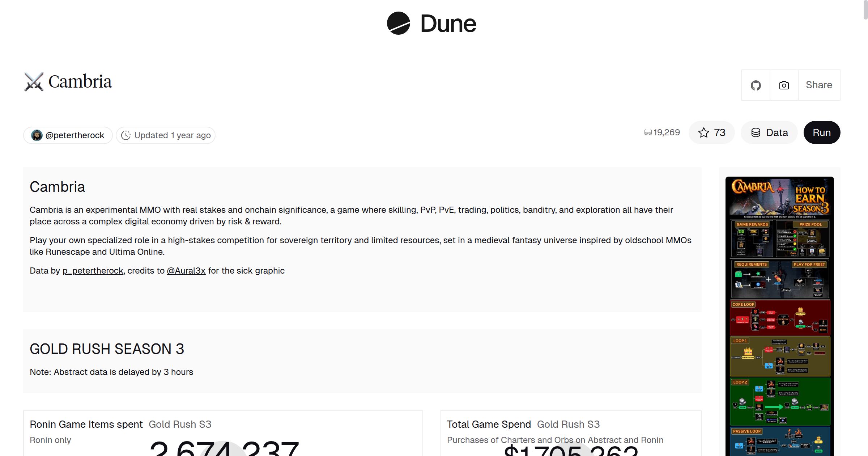This screenshot has width=868, height=456.
Task: Star this dashboard with the star icon
Action: (704, 133)
